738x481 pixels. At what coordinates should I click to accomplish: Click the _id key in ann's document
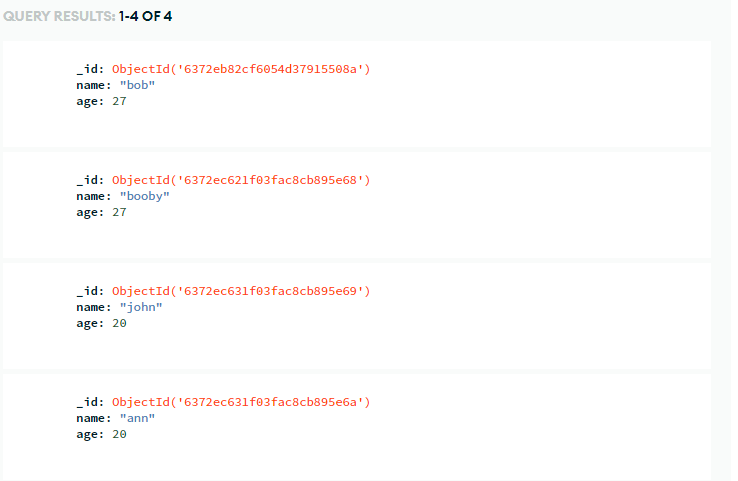90,402
